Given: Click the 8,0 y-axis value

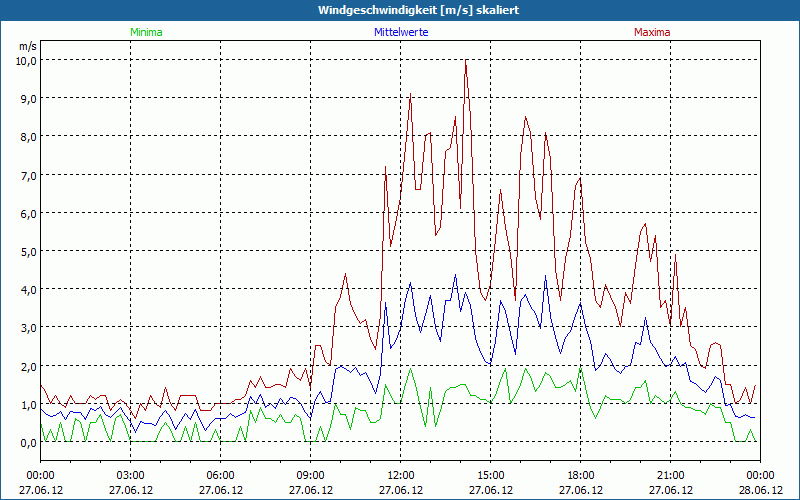Looking at the screenshot, I should pyautogui.click(x=30, y=137).
